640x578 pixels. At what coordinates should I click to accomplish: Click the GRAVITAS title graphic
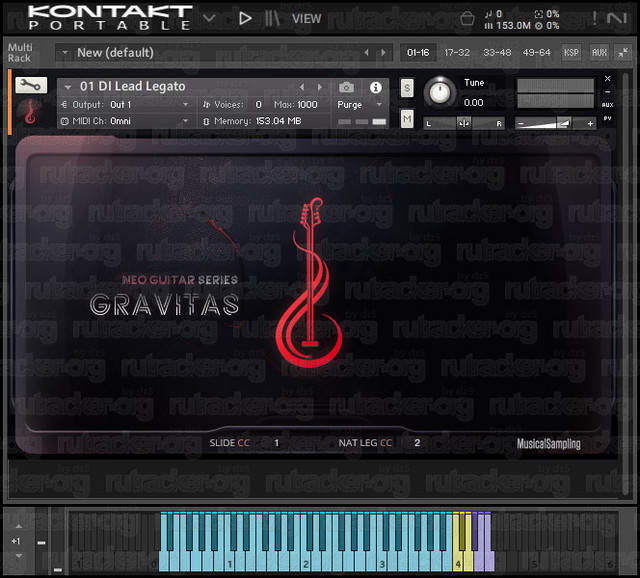(164, 304)
